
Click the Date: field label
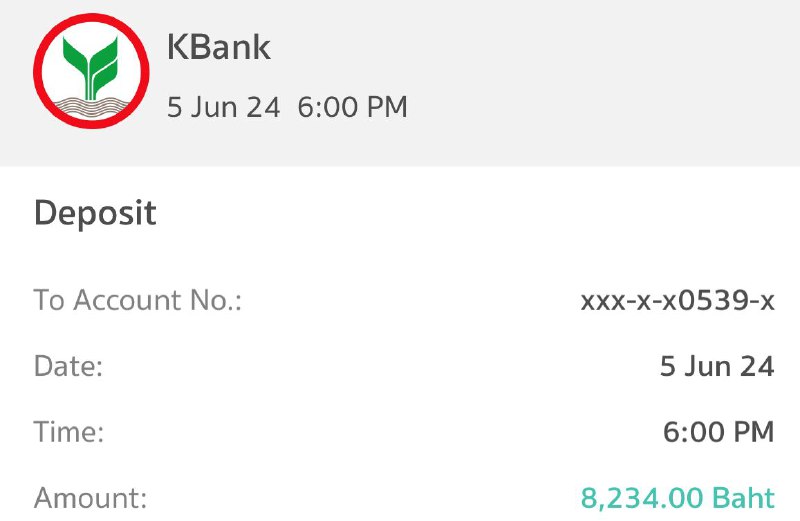pyautogui.click(x=68, y=366)
